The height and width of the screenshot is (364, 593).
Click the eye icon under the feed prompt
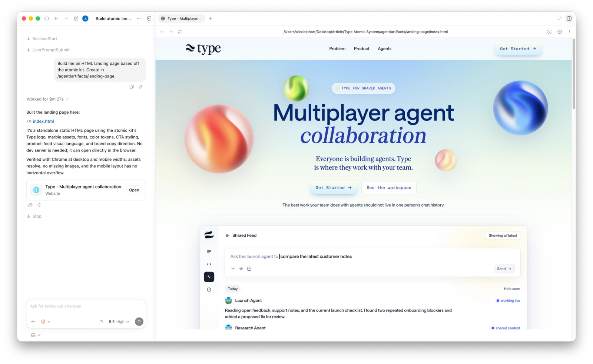pos(241,269)
